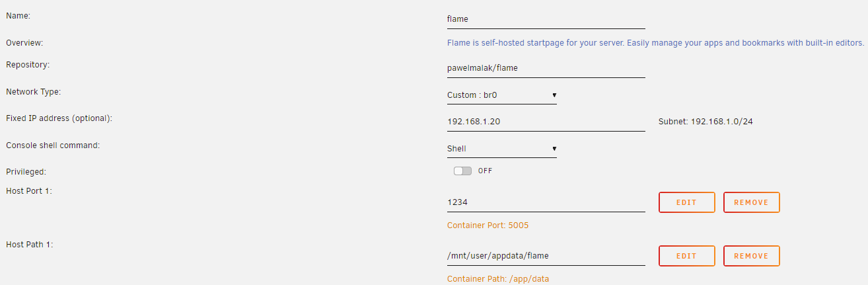
Task: Edit the Host Path 1 entry
Action: pyautogui.click(x=686, y=256)
